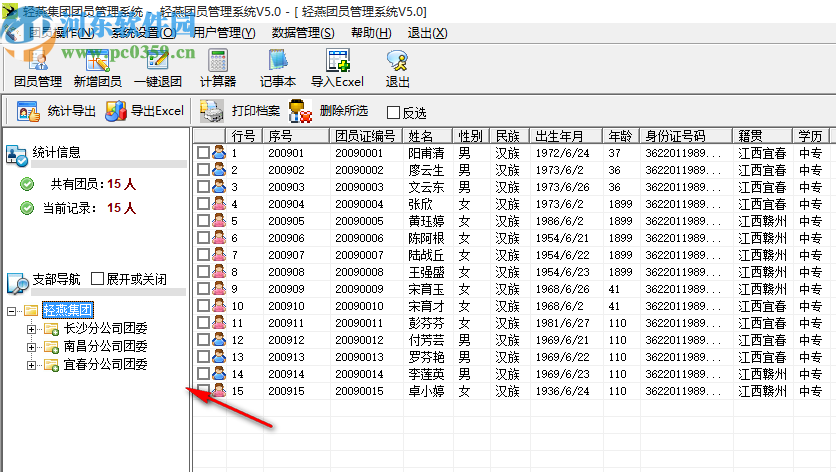Click the 导入Ecxel import icon
836x472 pixels.
coord(338,61)
